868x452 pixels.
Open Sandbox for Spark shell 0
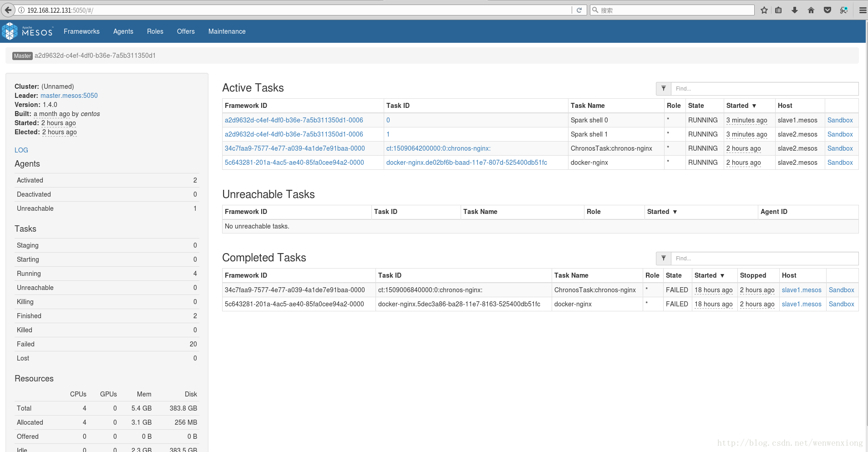pyautogui.click(x=840, y=120)
